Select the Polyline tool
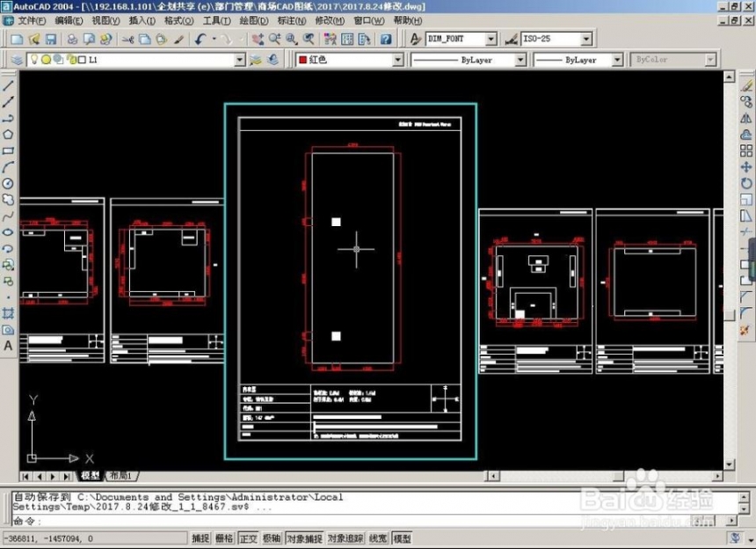 point(8,118)
